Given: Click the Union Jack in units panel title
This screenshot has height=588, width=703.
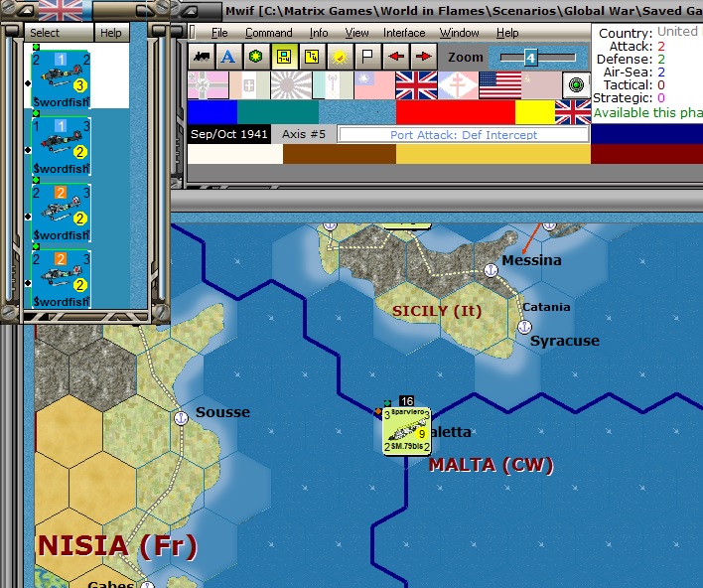Looking at the screenshot, I should point(61,11).
